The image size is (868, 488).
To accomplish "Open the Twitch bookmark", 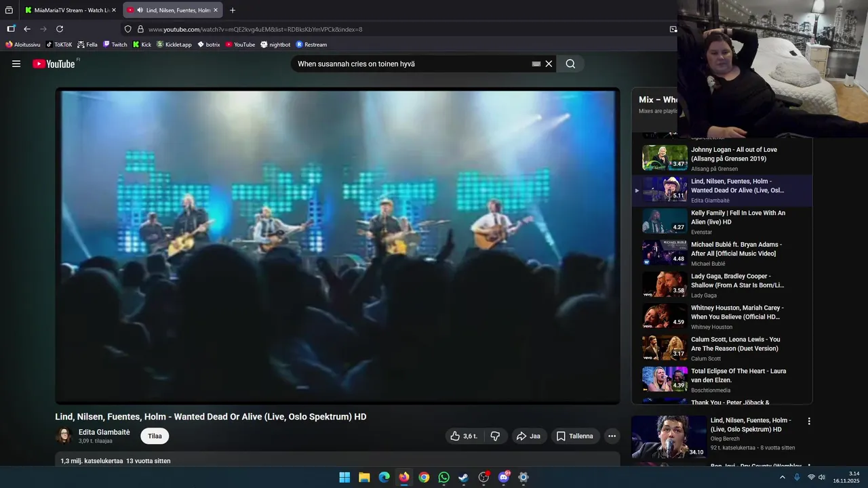I will click(x=115, y=45).
